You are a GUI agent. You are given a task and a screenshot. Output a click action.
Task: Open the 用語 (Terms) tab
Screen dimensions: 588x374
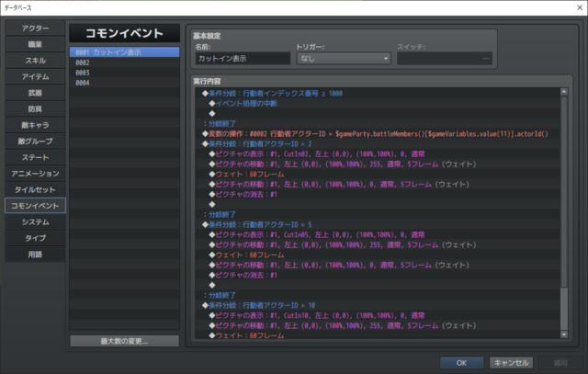coord(35,254)
